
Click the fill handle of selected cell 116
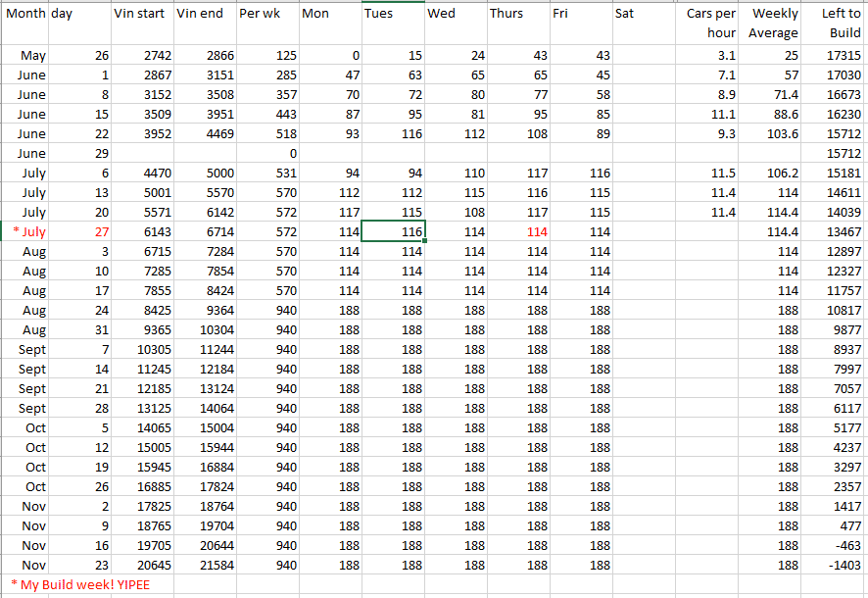pos(425,241)
